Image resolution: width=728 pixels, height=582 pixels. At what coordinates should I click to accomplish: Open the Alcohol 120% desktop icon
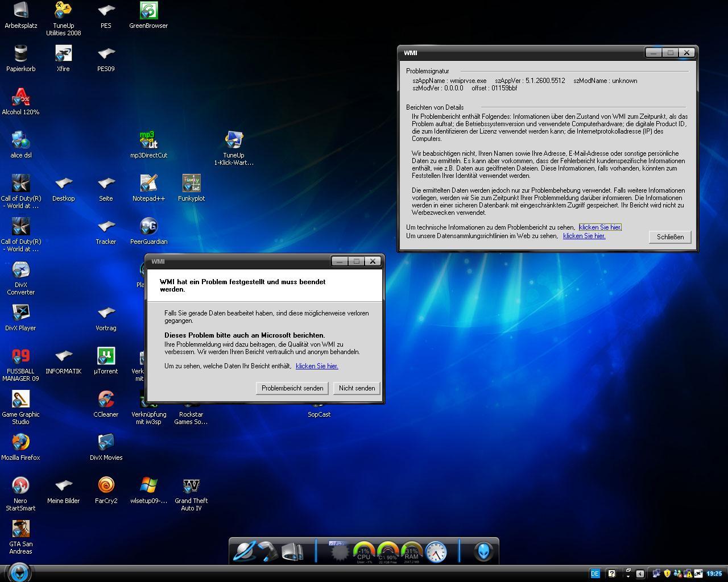click(x=20, y=97)
